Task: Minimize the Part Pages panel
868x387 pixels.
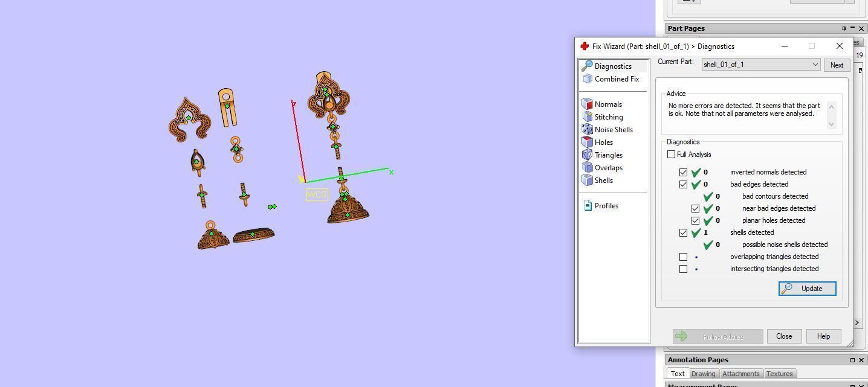Action: 853,28
